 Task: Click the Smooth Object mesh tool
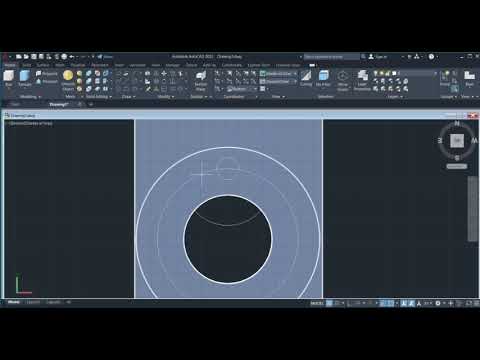click(68, 80)
